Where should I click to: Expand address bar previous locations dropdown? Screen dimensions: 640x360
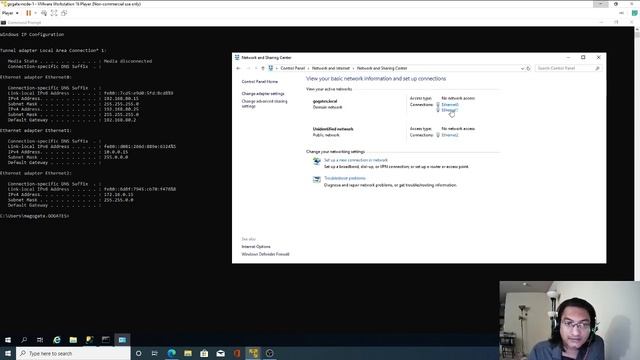point(522,69)
